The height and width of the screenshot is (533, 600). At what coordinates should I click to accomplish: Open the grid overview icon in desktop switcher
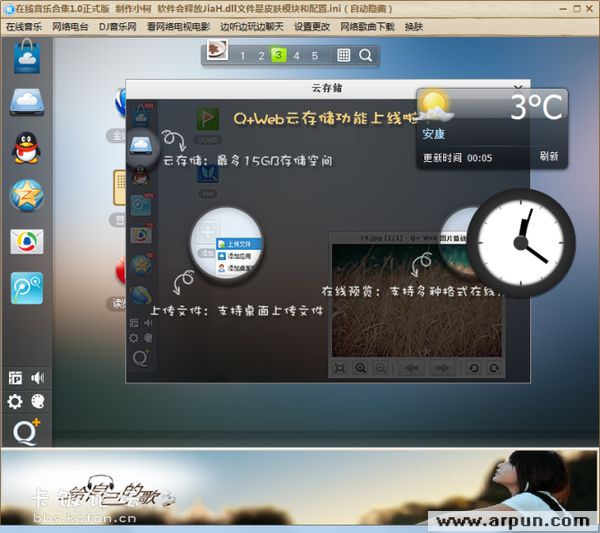[343, 55]
